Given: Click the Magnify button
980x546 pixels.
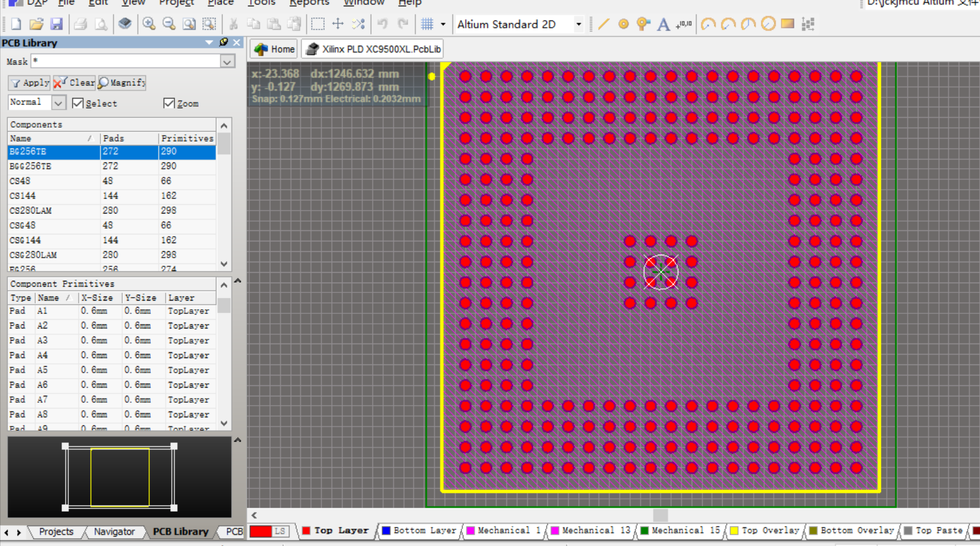Looking at the screenshot, I should click(122, 83).
